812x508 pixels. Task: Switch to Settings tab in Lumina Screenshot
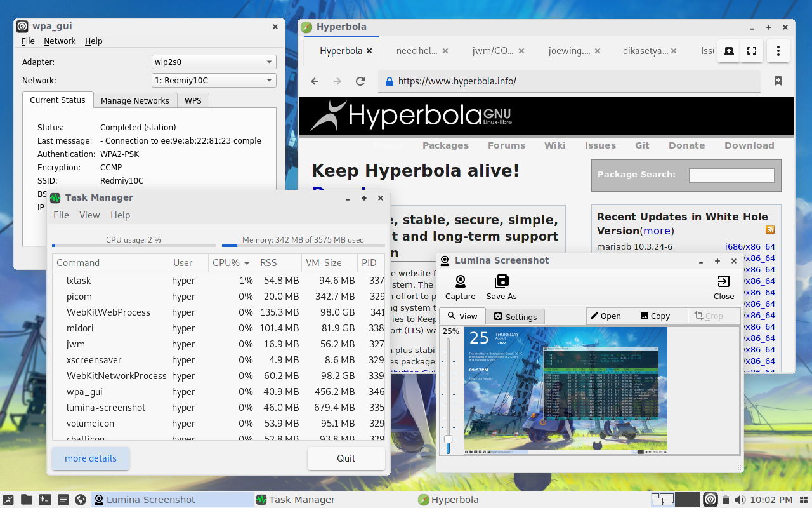[515, 317]
